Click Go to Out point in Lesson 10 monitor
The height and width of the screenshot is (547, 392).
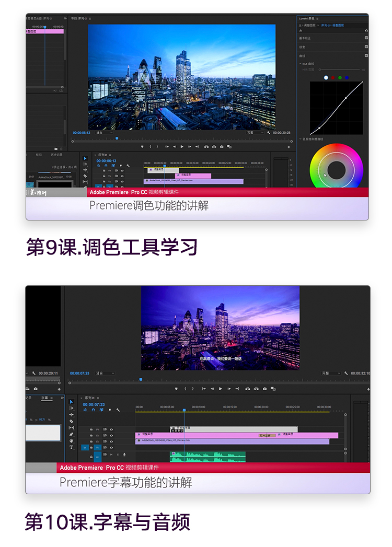pyautogui.click(x=237, y=389)
